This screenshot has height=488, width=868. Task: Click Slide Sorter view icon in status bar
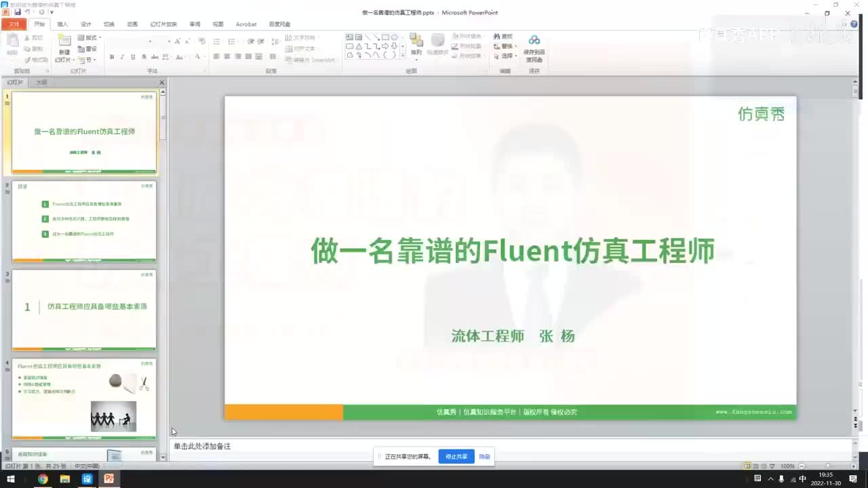[755, 466]
